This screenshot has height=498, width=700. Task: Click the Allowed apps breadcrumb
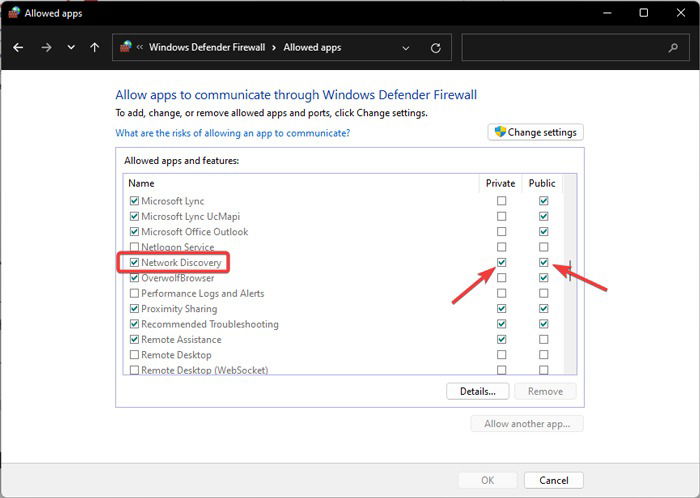click(312, 47)
